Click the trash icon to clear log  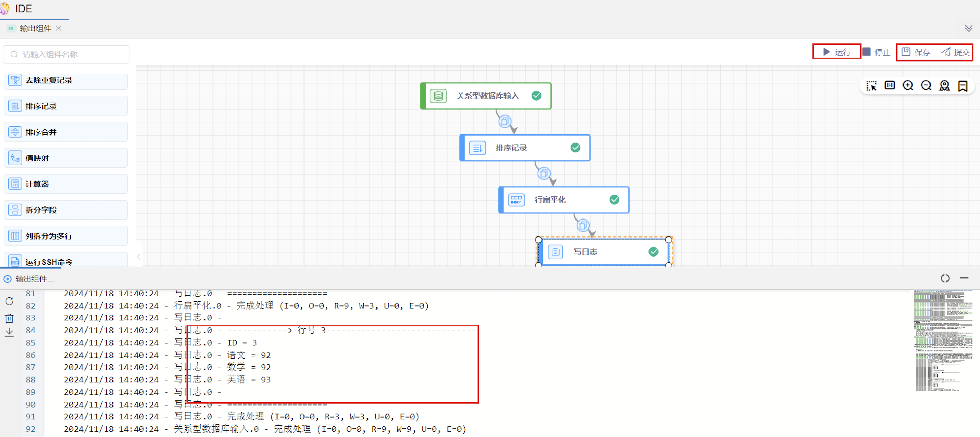pyautogui.click(x=9, y=318)
